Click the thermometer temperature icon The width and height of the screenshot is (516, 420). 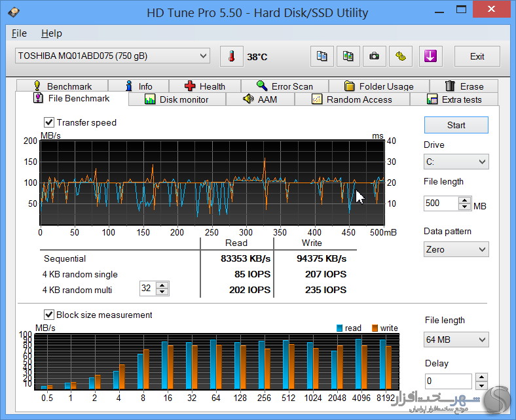coord(231,56)
